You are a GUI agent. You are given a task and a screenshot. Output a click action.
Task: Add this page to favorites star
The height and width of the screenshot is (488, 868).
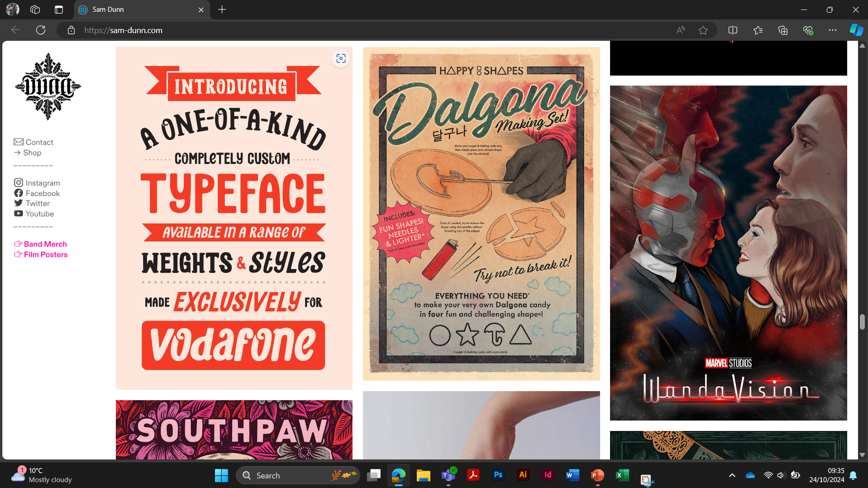[703, 30]
